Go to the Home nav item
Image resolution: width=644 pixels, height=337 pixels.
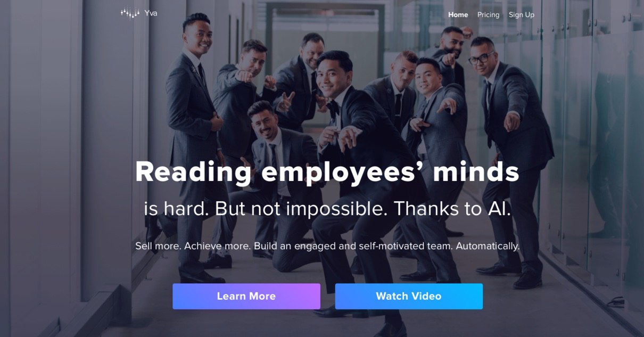[x=458, y=15]
